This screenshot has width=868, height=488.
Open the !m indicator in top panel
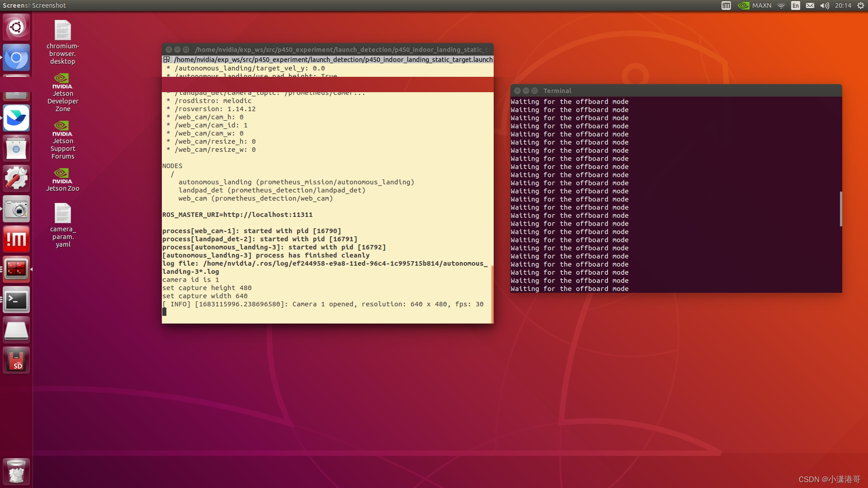click(726, 5)
